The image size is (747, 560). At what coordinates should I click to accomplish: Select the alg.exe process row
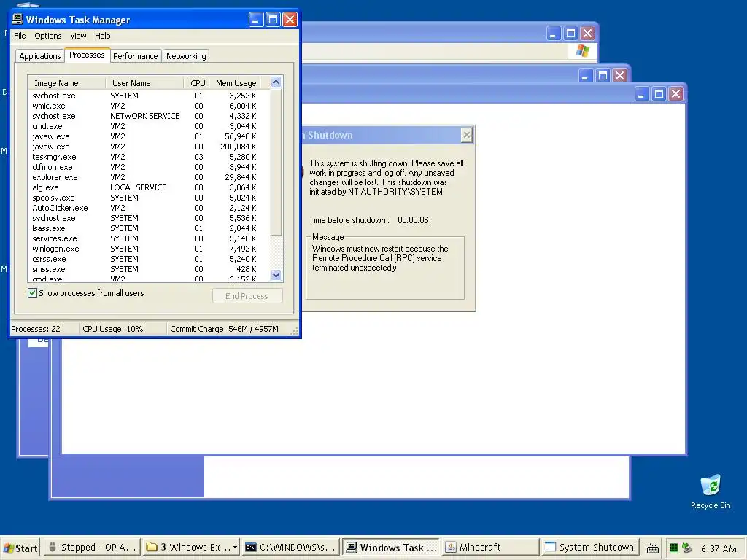[x=149, y=187]
